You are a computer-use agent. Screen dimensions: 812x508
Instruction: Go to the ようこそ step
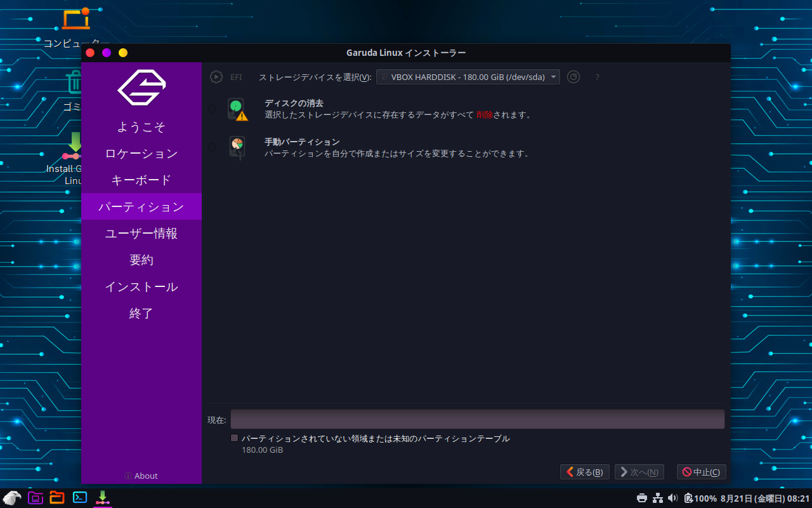tap(141, 127)
